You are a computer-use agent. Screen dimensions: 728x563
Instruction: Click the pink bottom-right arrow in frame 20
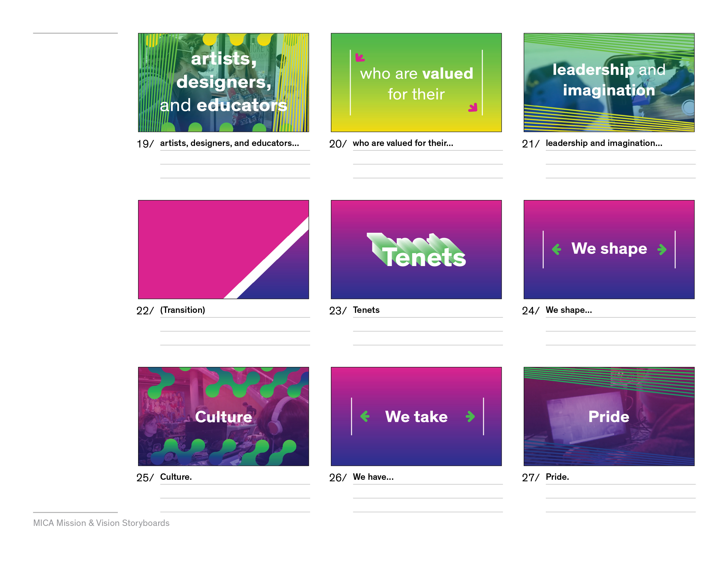pos(473,107)
